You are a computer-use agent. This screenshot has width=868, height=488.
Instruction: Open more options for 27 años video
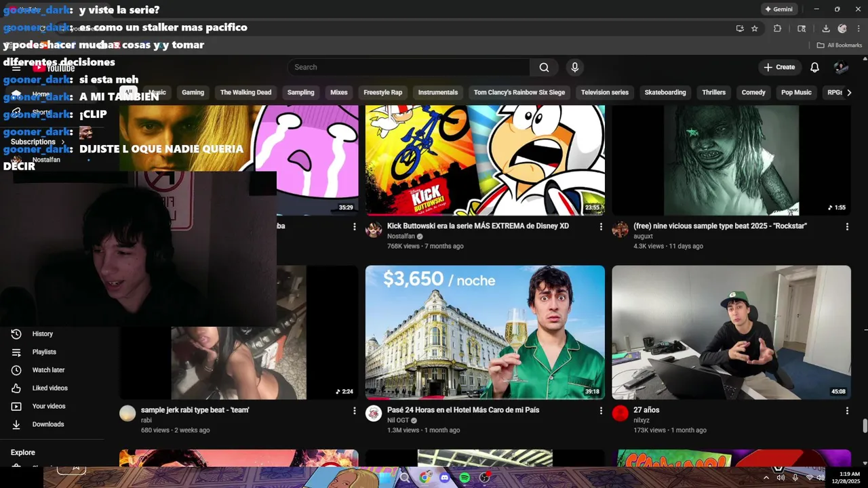(x=846, y=411)
